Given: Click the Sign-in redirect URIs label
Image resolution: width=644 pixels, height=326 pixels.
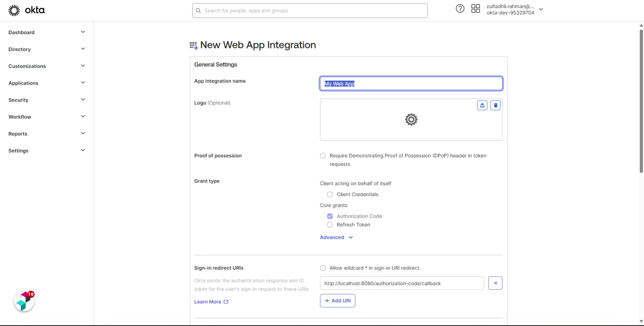Looking at the screenshot, I should tap(219, 268).
